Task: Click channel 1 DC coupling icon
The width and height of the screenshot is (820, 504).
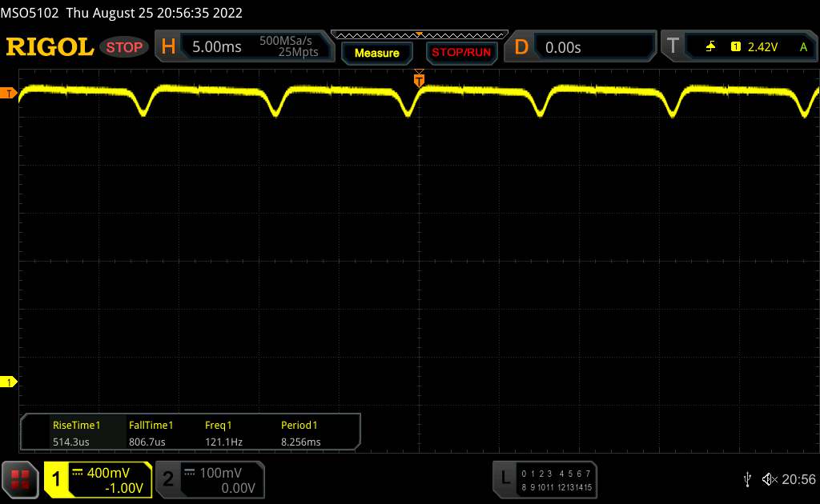Action: click(x=78, y=472)
